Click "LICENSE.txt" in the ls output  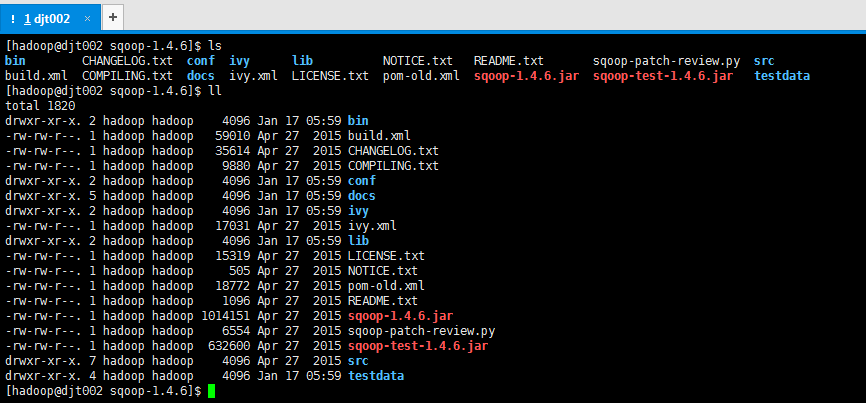pos(330,76)
